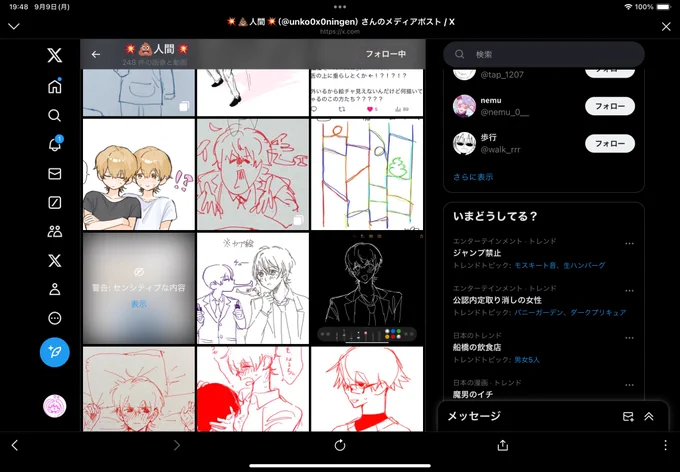Open options for 船橋の飲食店 trend
Screen dimensions: 680x472
(629, 338)
